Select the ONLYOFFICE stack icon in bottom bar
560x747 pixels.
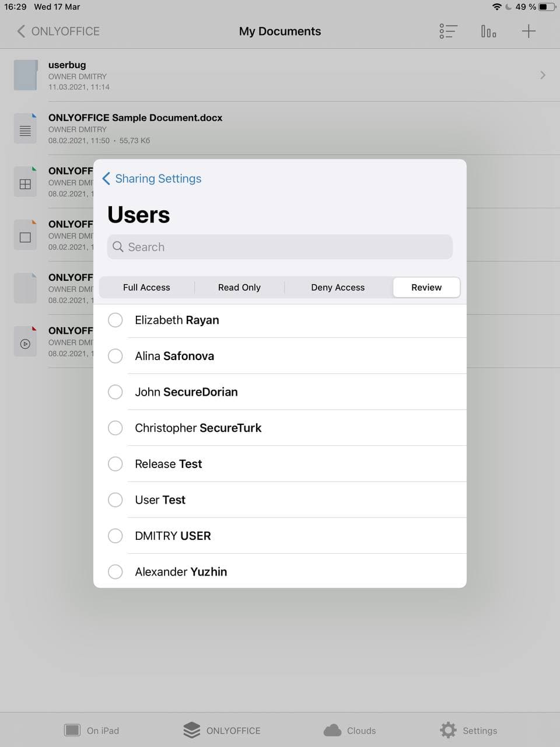pos(191,729)
